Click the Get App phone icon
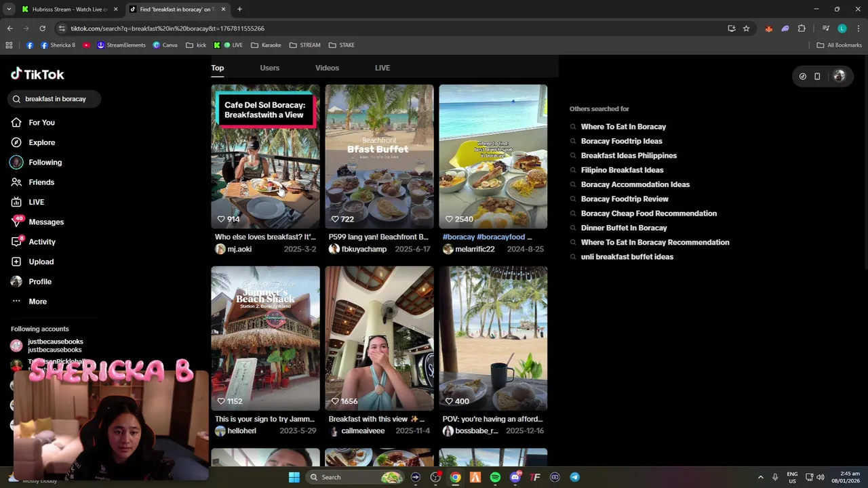 (x=817, y=77)
